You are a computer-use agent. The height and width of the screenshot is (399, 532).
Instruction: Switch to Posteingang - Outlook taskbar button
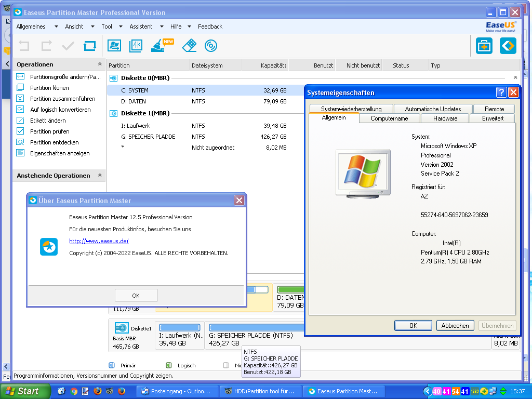tap(177, 391)
